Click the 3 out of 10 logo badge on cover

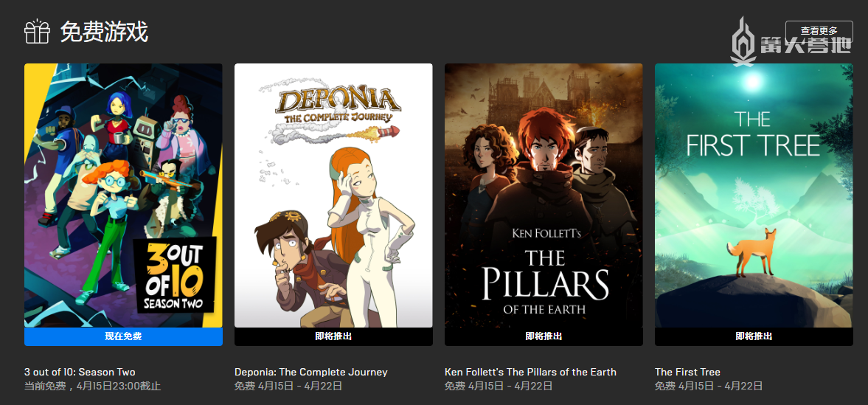175,275
